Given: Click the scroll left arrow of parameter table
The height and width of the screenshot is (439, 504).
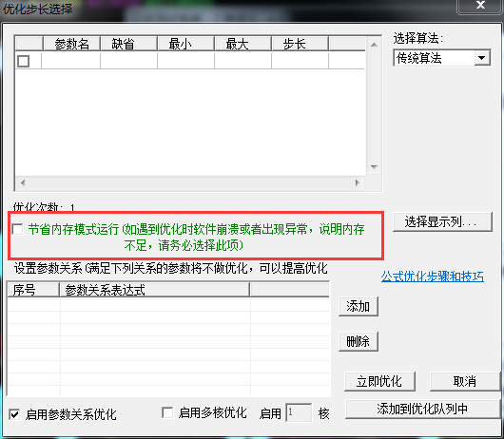Looking at the screenshot, I should click(23, 182).
